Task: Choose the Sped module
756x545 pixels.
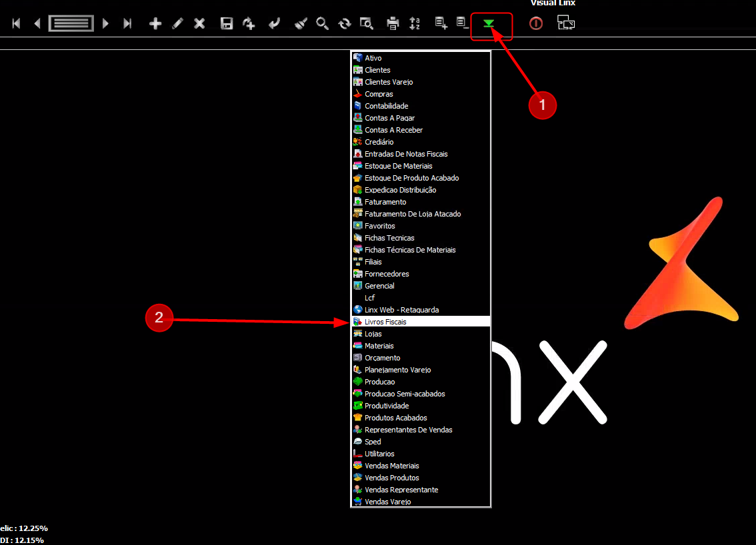Action: pos(421,442)
